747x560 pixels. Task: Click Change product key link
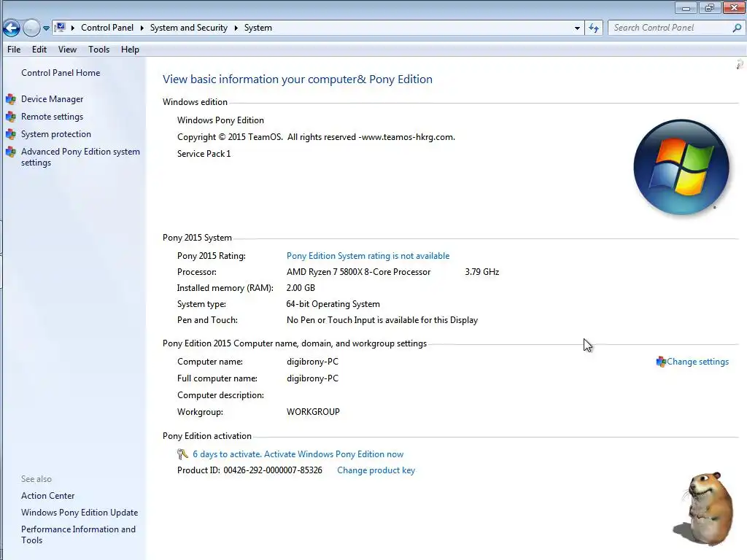coord(376,470)
